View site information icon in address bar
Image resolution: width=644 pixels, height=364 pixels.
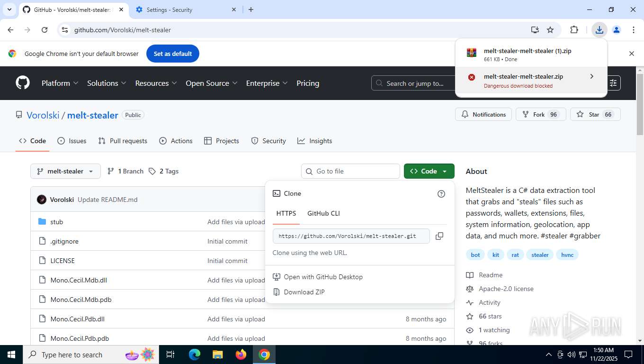tap(65, 30)
